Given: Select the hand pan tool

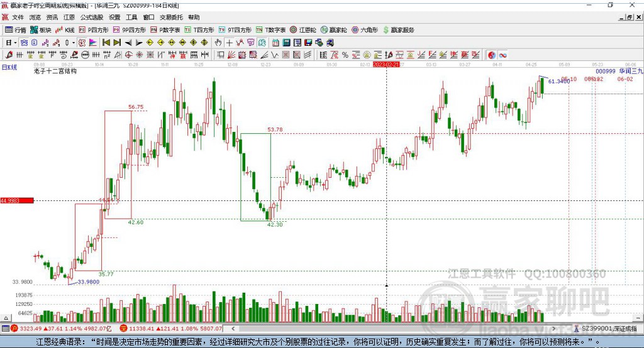Looking at the screenshot, I should (x=218, y=43).
